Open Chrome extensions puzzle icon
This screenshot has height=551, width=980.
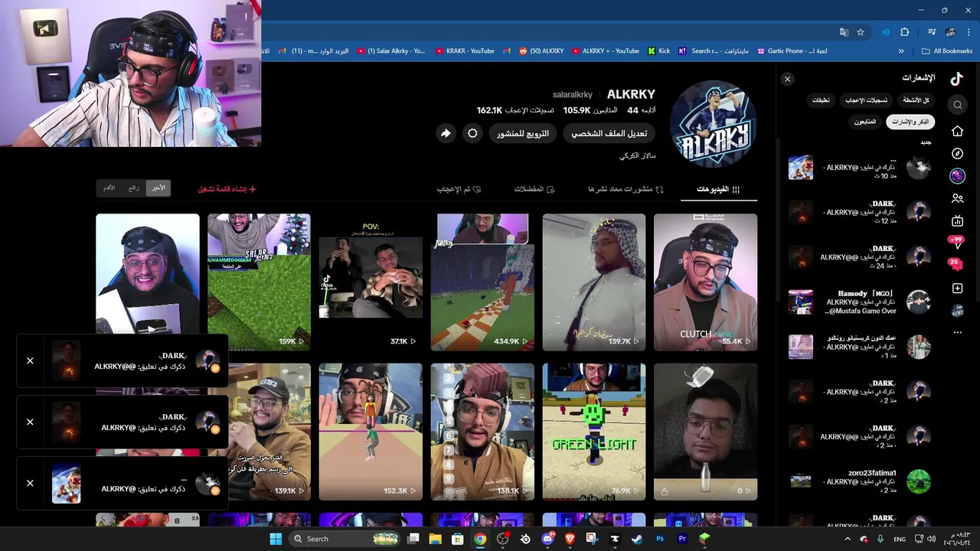click(905, 32)
